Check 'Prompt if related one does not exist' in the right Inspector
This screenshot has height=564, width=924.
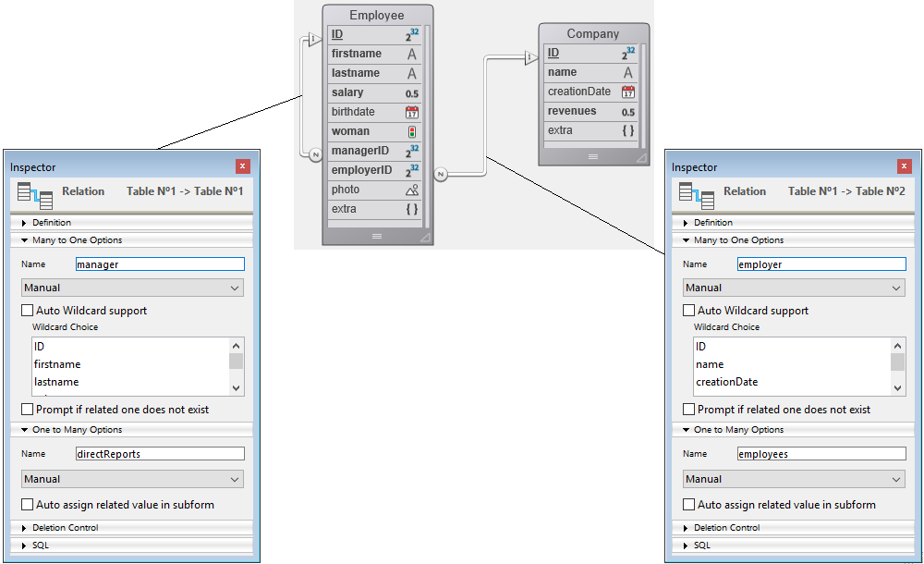[689, 409]
